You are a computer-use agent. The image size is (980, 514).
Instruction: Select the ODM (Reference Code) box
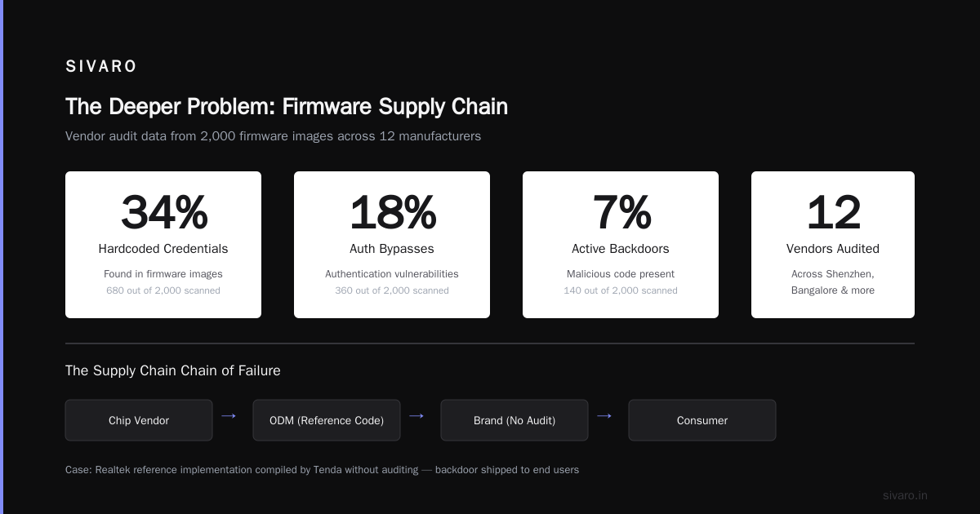click(327, 420)
